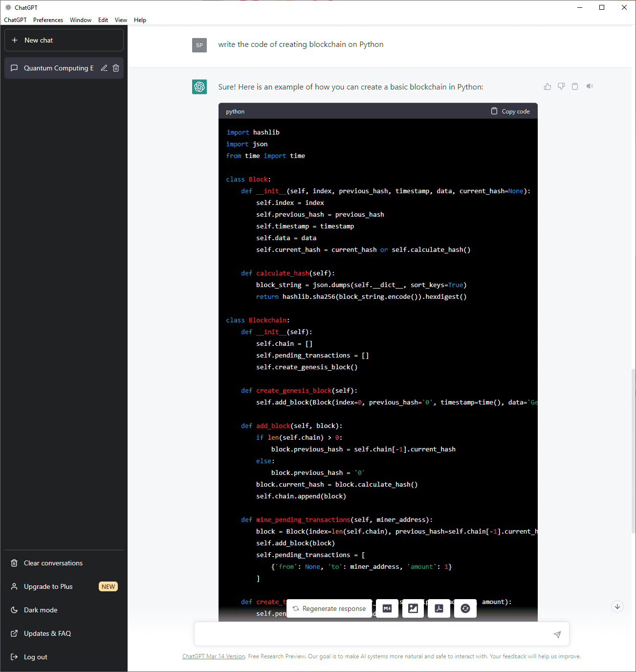
Task: Maximize the ChatGPT window
Action: pyautogui.click(x=602, y=7)
